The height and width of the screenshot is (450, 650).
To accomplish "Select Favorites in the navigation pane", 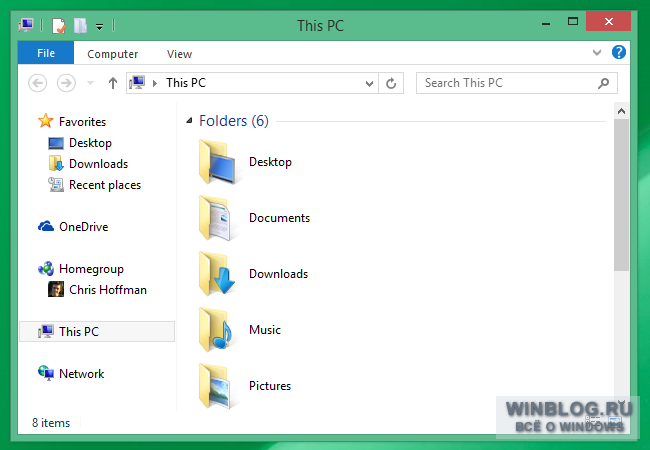I will (82, 121).
